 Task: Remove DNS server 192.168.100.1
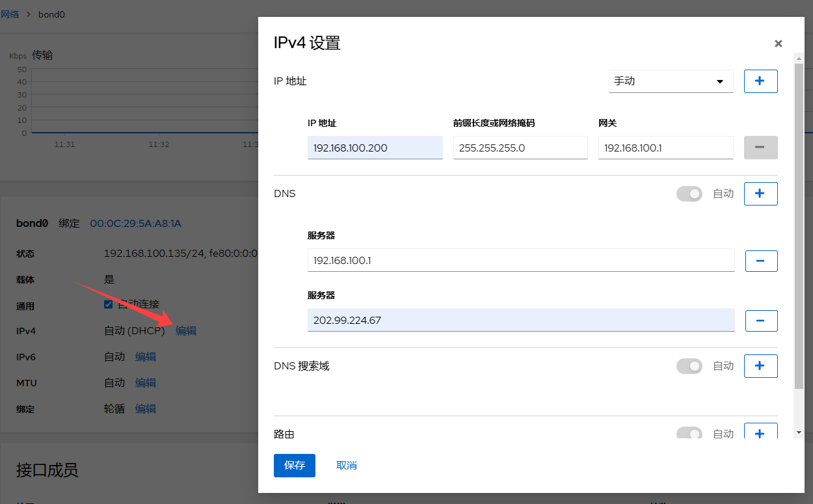point(760,261)
